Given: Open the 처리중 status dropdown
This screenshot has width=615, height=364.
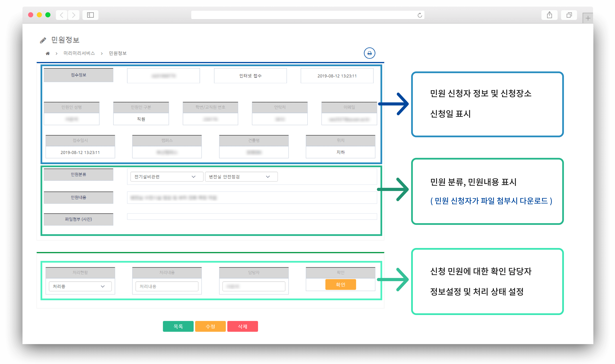Looking at the screenshot, I should (x=80, y=286).
